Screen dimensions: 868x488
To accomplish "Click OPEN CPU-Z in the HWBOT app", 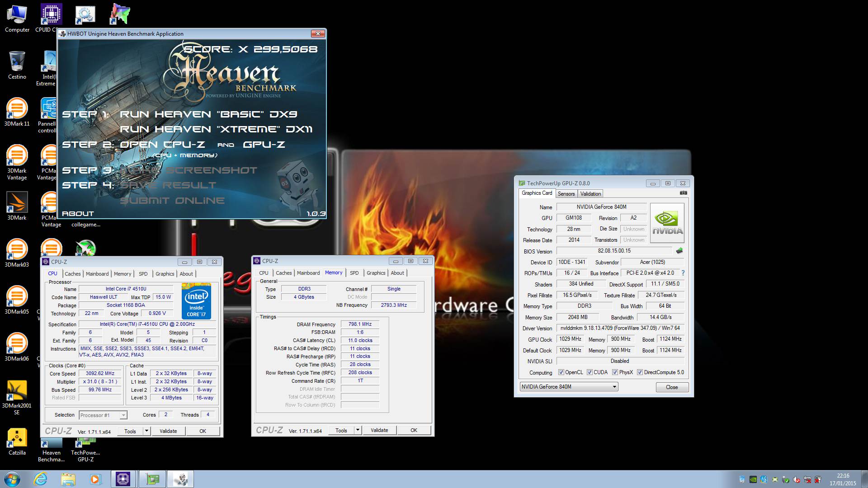I will (x=162, y=145).
